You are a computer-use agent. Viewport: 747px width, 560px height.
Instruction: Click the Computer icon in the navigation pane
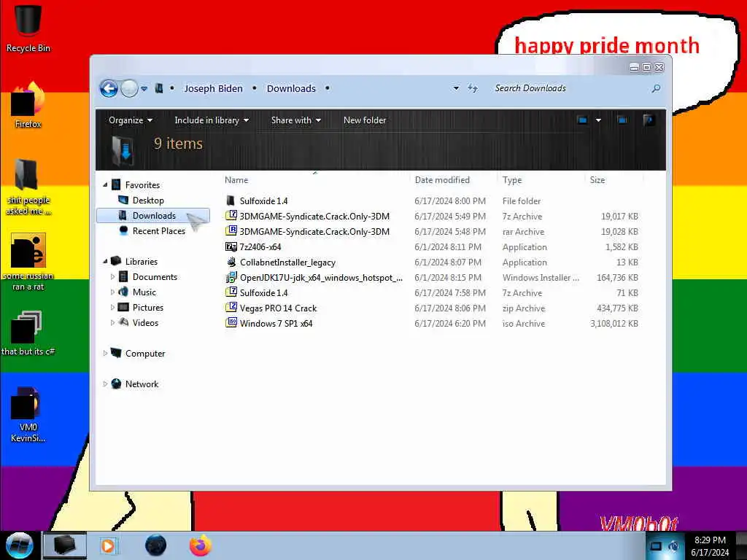click(116, 353)
